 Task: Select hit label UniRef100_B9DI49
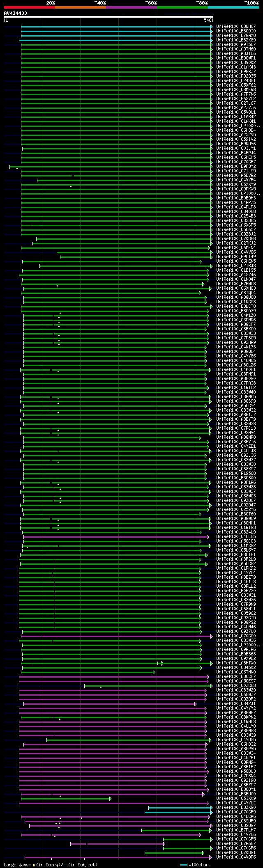pyautogui.click(x=236, y=257)
